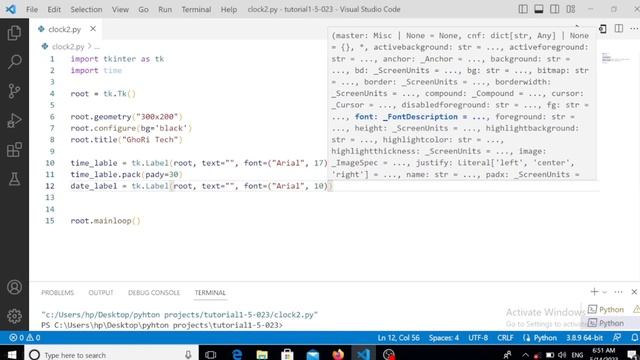Switch to the DEBUG CONSOLE tab
This screenshot has height=360, width=640.
[x=154, y=293]
